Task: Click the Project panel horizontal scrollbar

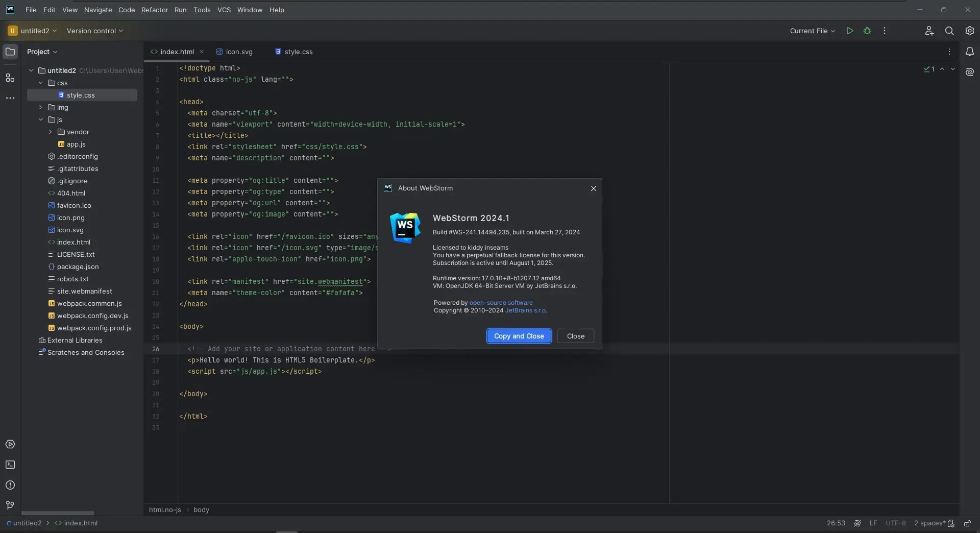Action: pos(58,513)
